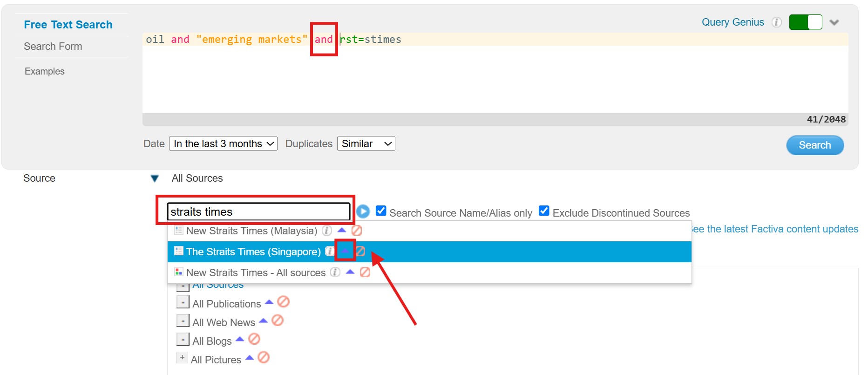
Task: Add All Pictures with the blue triangle
Action: (250, 358)
